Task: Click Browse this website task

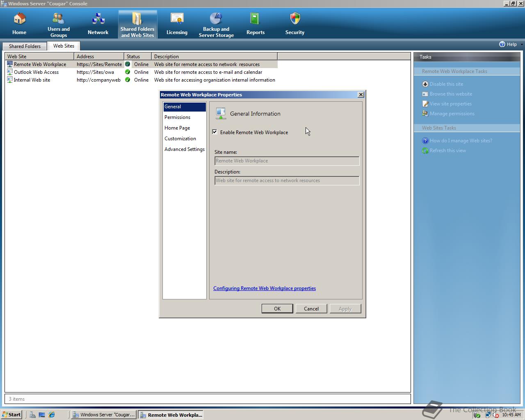Action: pyautogui.click(x=451, y=94)
